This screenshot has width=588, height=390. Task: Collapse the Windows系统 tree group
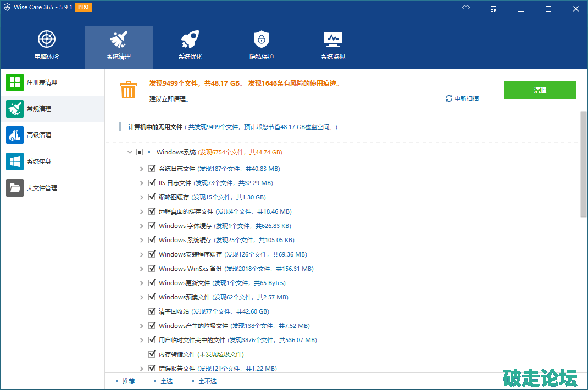click(130, 152)
